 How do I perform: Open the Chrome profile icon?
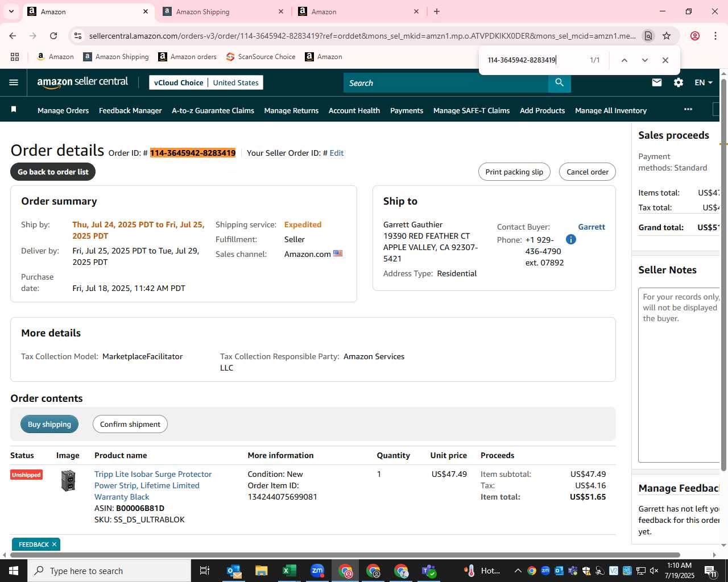(694, 36)
